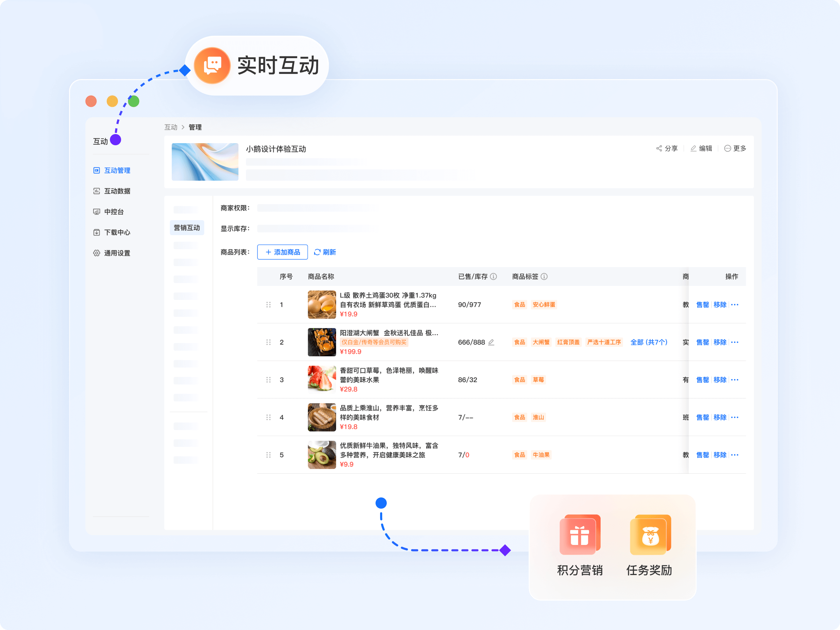The height and width of the screenshot is (630, 840).
Task: Click the 添加商品 button
Action: click(282, 252)
